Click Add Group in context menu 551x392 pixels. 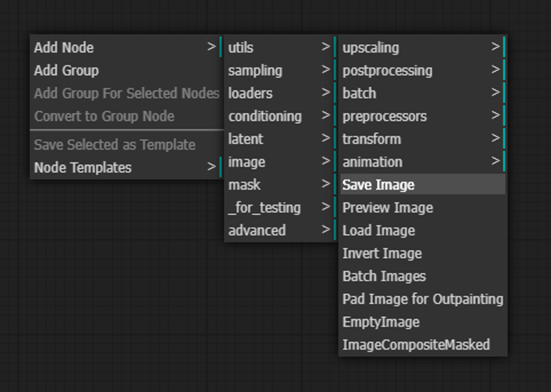127,70
